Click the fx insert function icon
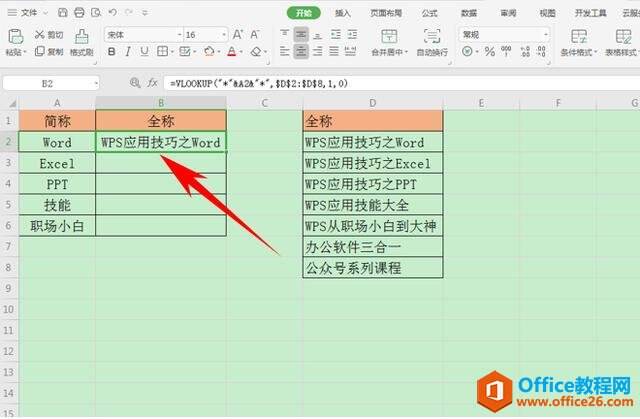Viewport: 640px width, 419px height. [152, 83]
